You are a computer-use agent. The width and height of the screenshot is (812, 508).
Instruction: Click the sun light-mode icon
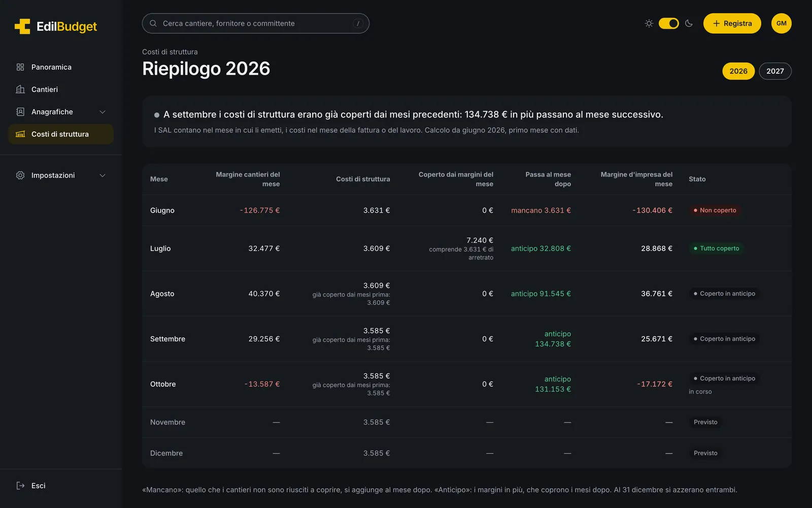point(649,23)
